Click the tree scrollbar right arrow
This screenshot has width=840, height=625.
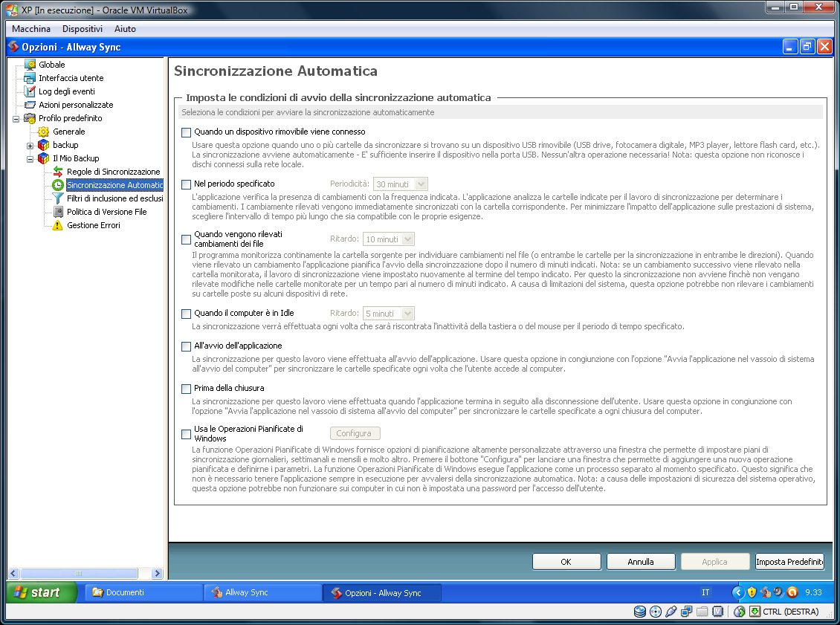tap(157, 574)
